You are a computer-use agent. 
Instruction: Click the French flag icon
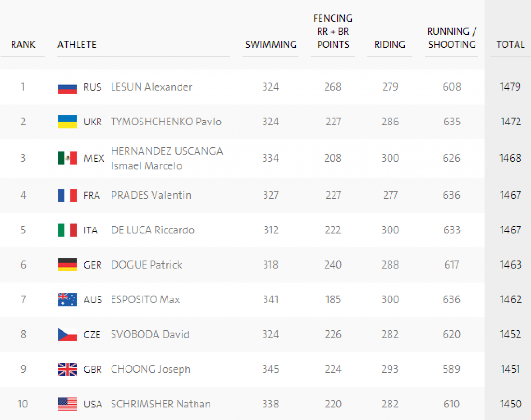coord(68,195)
